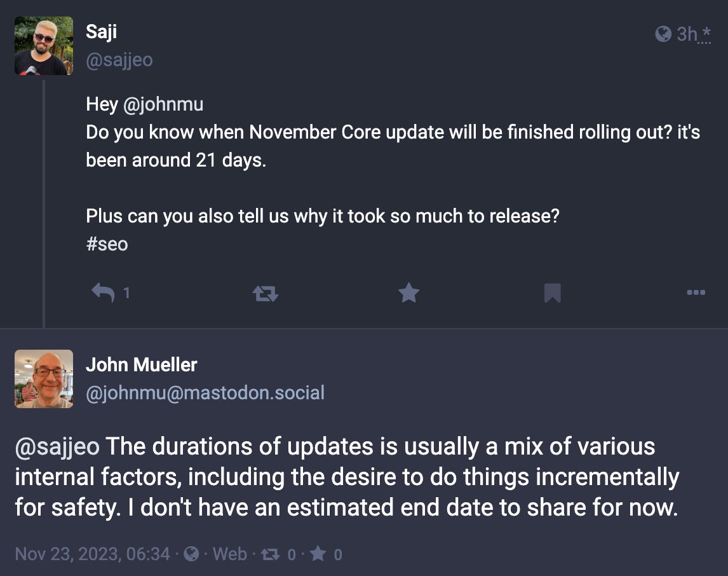Open the #seo hashtag
The height and width of the screenshot is (576, 728).
click(x=107, y=243)
